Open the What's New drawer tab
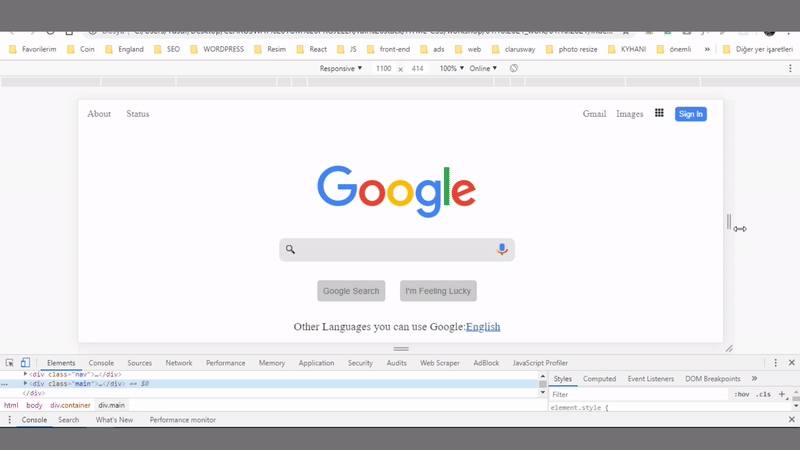The height and width of the screenshot is (450, 800). coord(114,419)
